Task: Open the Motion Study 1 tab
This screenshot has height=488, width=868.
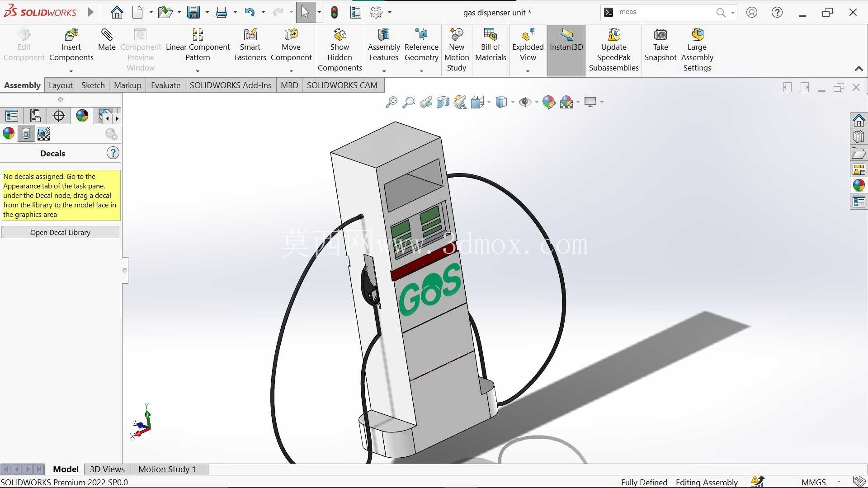Action: [x=167, y=469]
